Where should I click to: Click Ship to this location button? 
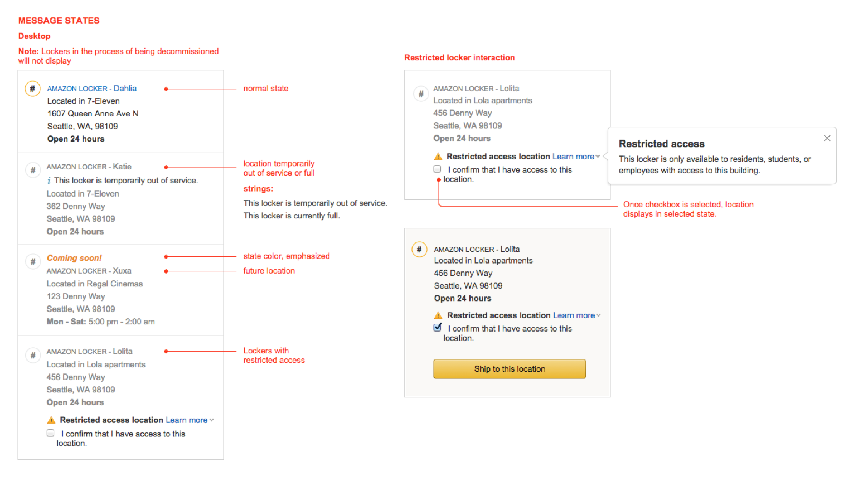[510, 369]
